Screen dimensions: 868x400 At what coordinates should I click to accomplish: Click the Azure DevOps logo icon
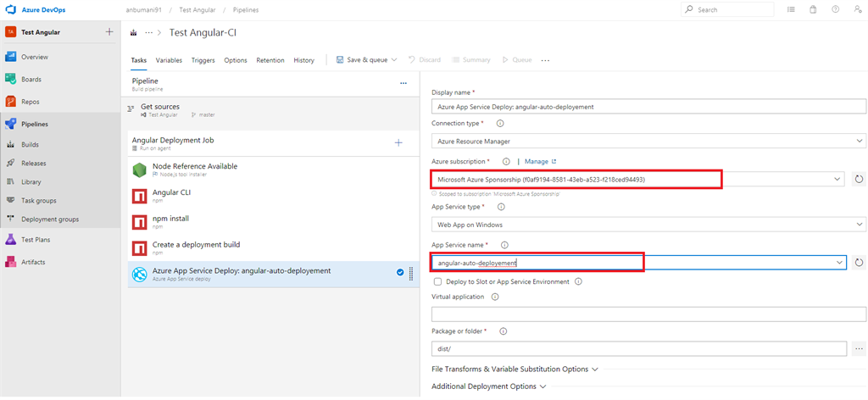(x=9, y=9)
